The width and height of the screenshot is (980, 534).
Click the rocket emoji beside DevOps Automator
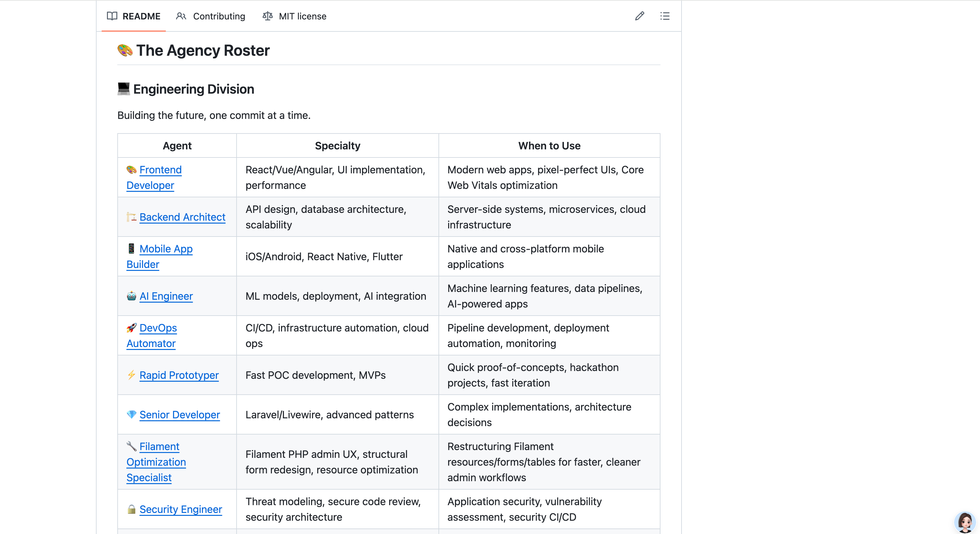tap(132, 328)
